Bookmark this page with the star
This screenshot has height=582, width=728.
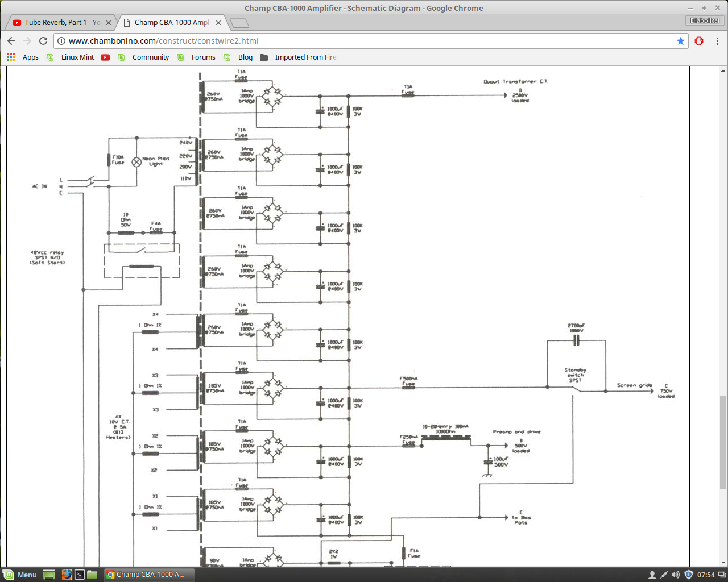point(681,41)
